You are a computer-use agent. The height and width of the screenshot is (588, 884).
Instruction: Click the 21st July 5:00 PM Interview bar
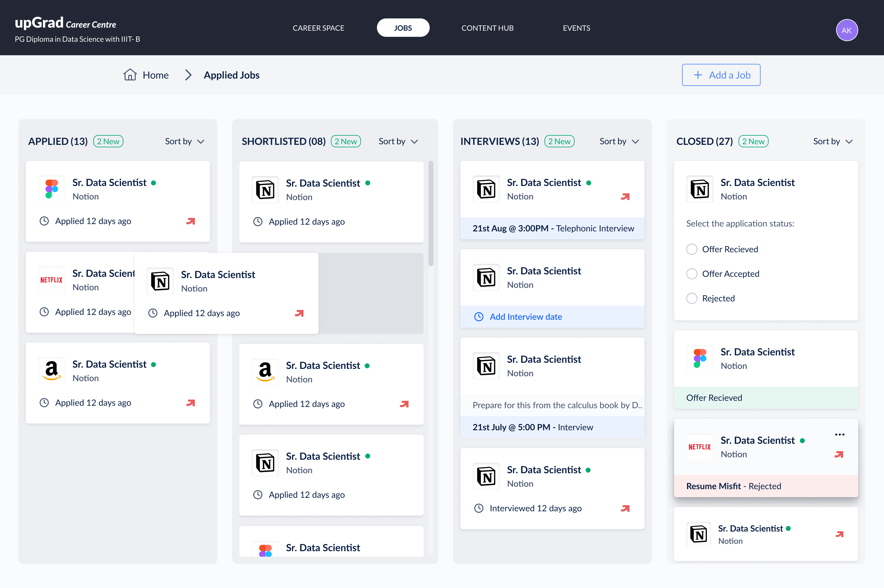pyautogui.click(x=552, y=427)
